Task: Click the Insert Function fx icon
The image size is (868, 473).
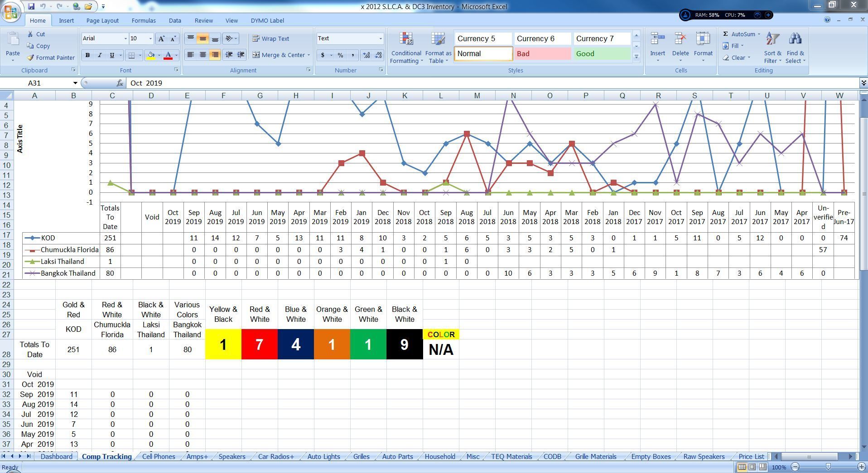Action: click(119, 83)
